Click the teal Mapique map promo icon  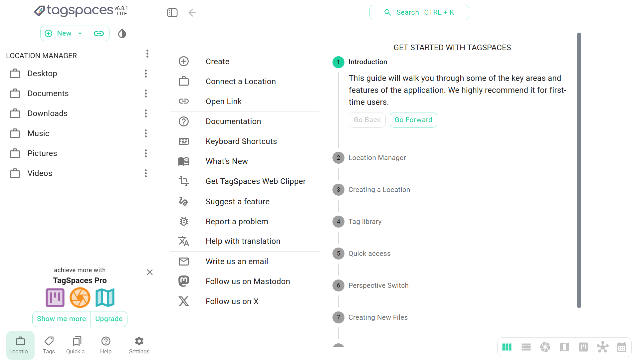click(x=105, y=298)
